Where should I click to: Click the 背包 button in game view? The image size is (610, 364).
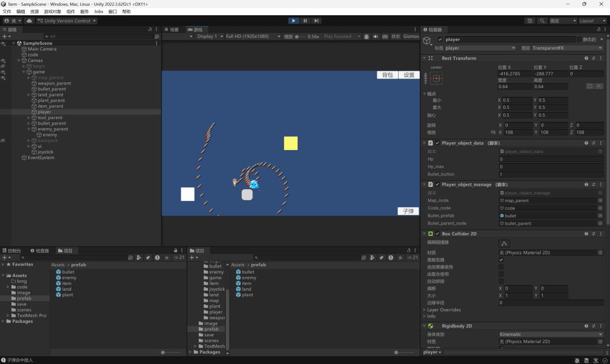pyautogui.click(x=387, y=75)
